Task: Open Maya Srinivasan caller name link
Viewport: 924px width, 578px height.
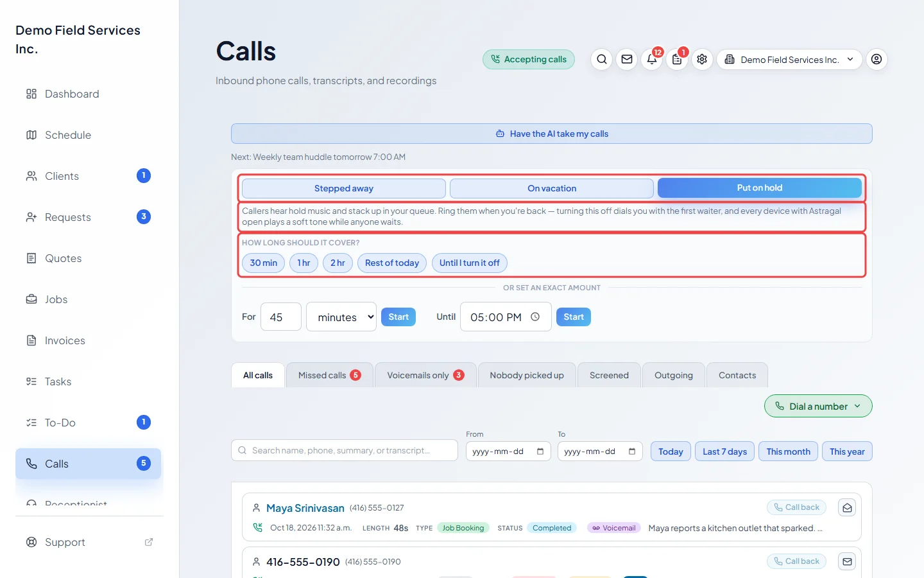Action: 305,508
